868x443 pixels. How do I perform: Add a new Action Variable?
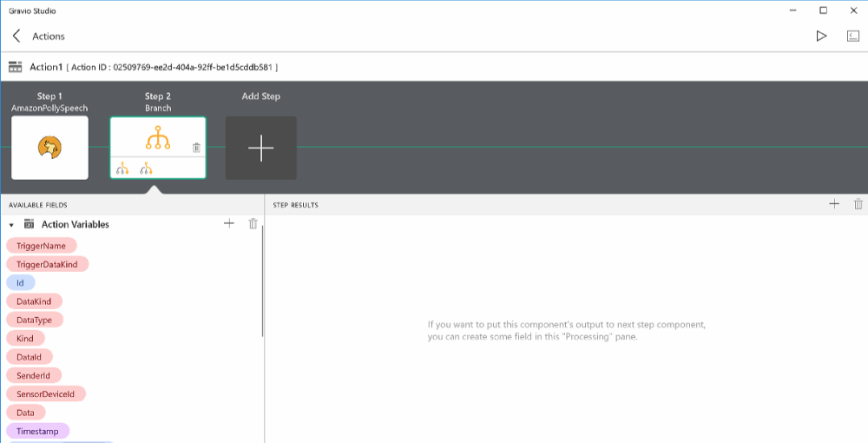(x=228, y=223)
